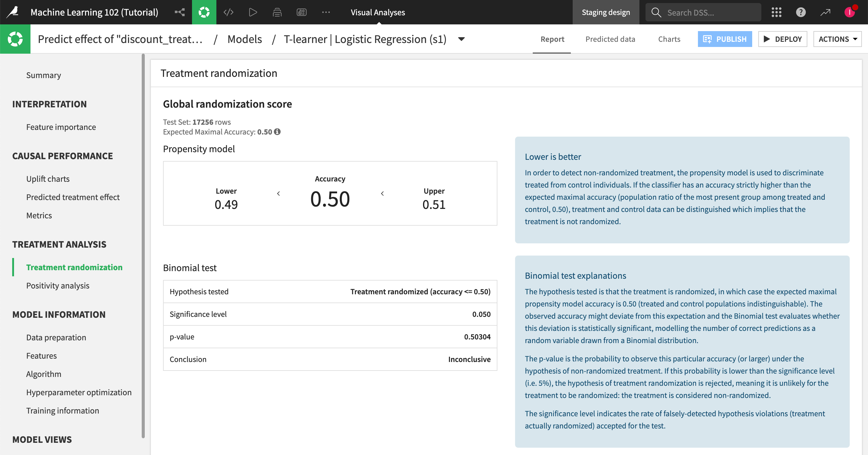Click the Models breadcrumb link
This screenshot has height=455, width=868.
245,39
